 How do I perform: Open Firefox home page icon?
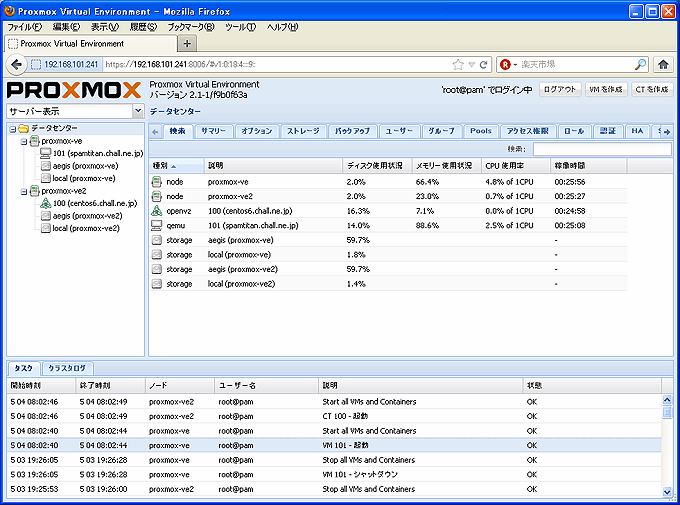pyautogui.click(x=663, y=65)
